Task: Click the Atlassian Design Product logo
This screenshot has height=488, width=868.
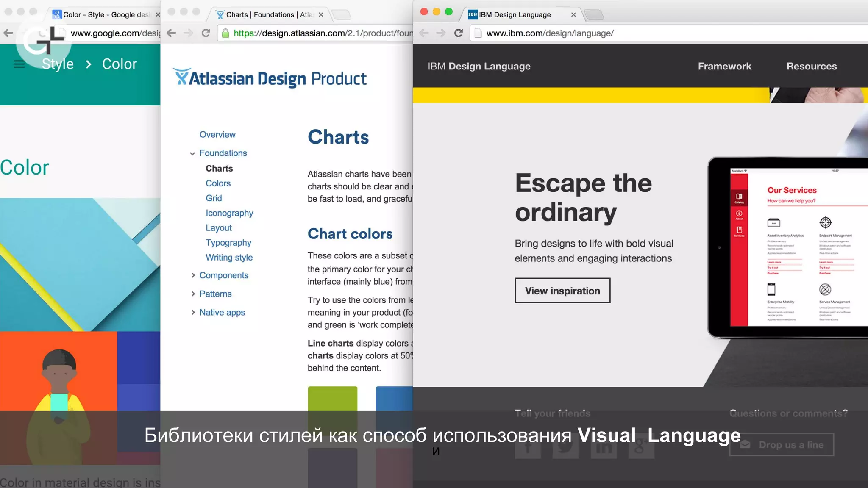Action: pos(270,78)
